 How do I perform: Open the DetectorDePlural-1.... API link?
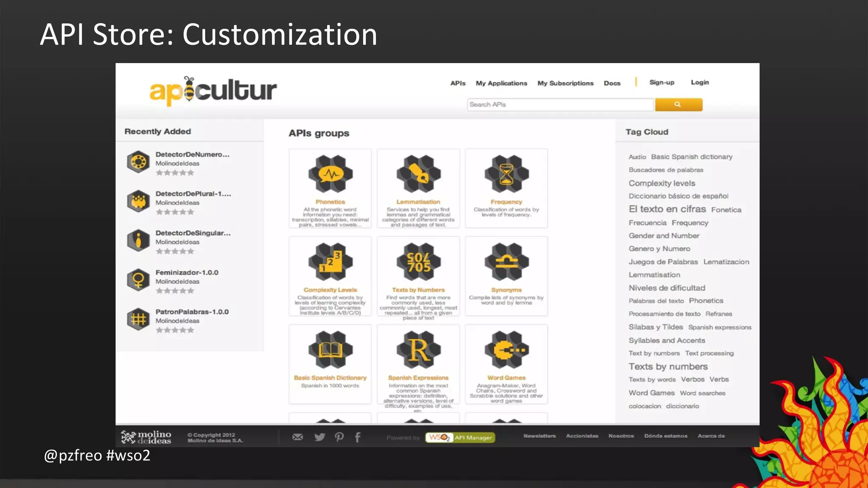pos(193,194)
